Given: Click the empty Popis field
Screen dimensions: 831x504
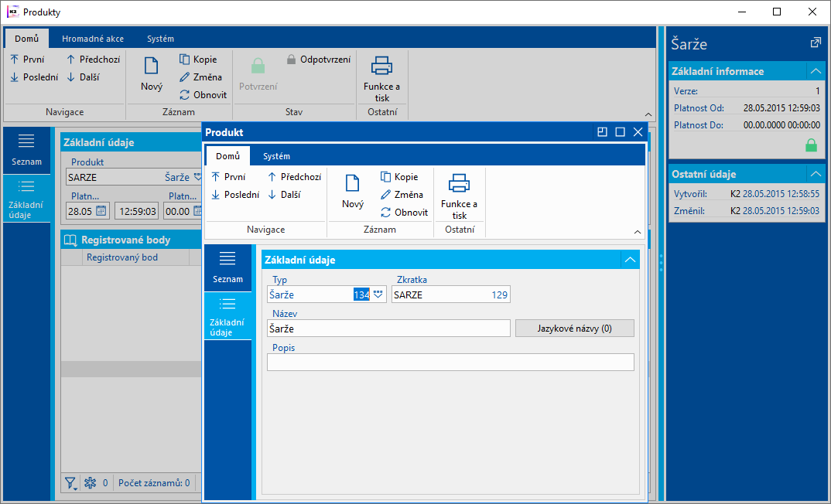Looking at the screenshot, I should [x=450, y=362].
